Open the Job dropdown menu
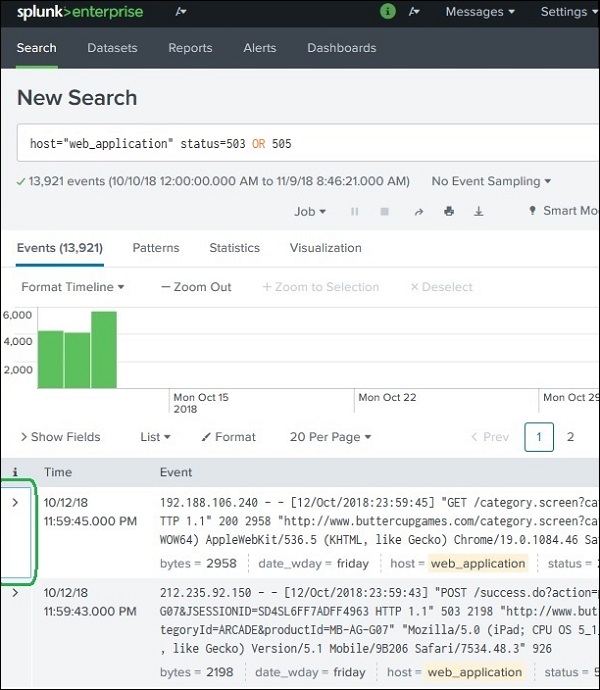The width and height of the screenshot is (600, 690). coord(309,212)
